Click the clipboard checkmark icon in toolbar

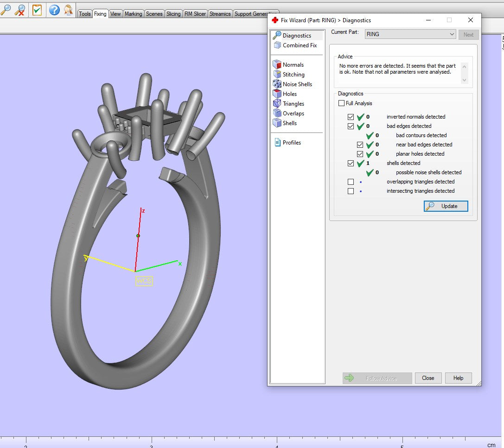(x=37, y=10)
